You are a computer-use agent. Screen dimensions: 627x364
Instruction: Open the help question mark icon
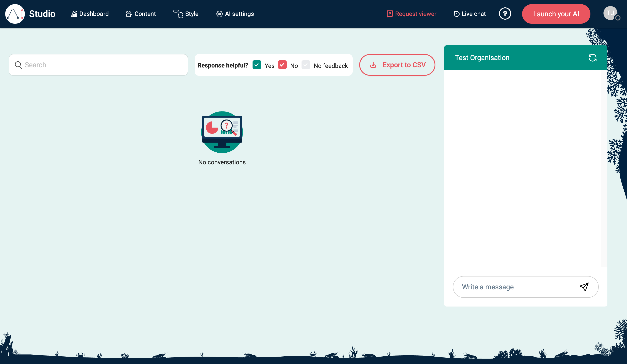(x=505, y=13)
